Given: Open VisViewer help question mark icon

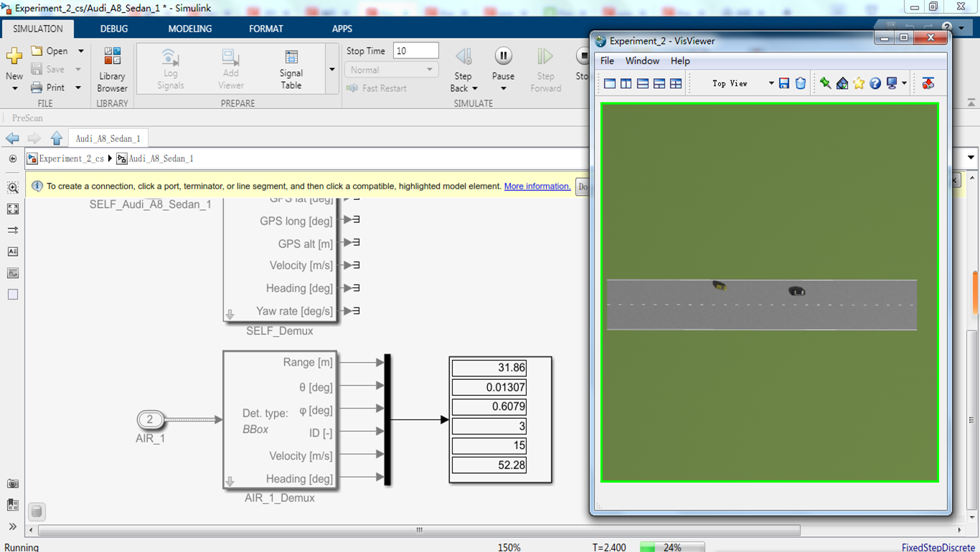Looking at the screenshot, I should point(875,84).
